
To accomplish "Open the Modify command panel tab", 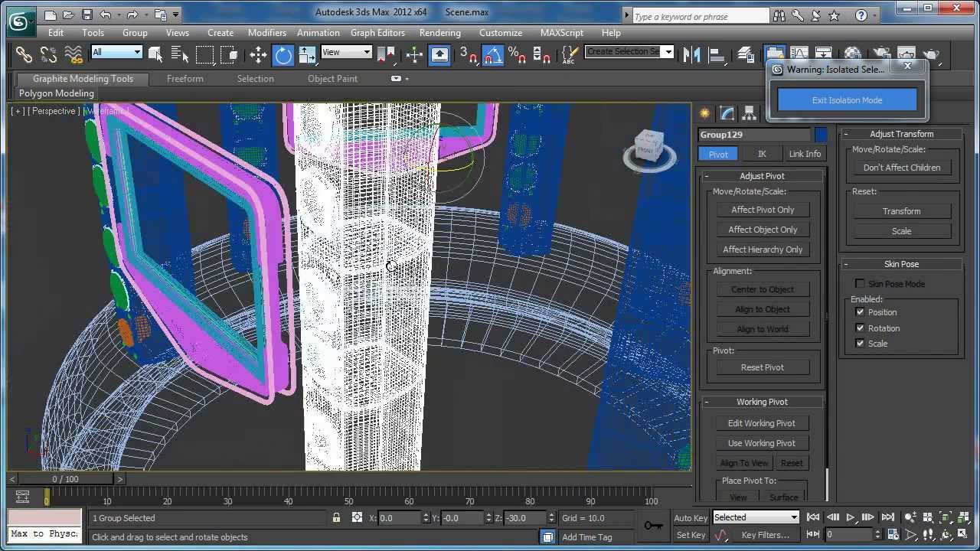I will [727, 113].
